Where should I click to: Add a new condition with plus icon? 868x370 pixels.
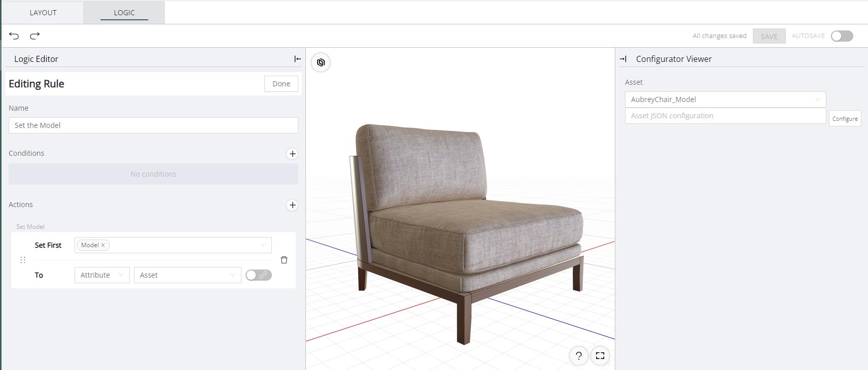pos(292,154)
